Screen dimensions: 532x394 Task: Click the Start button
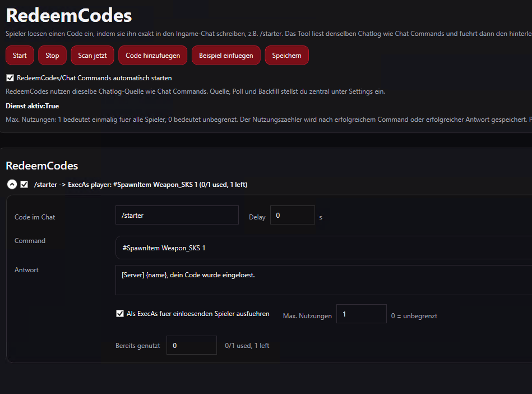(20, 55)
